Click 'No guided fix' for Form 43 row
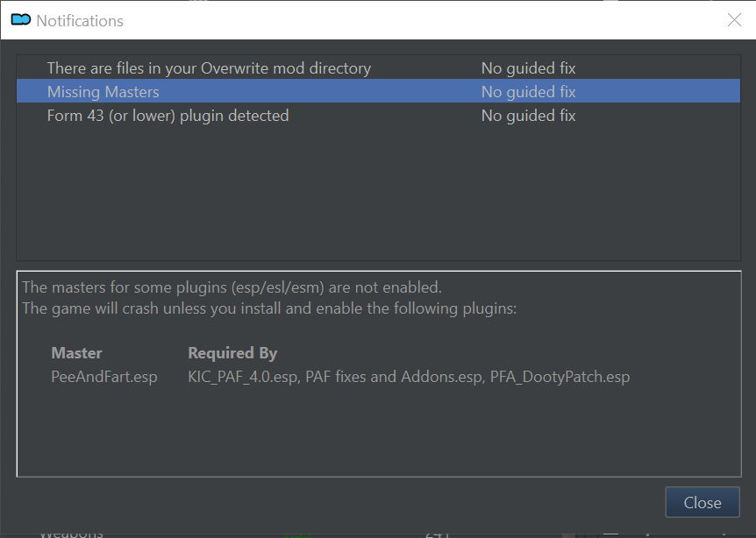Image resolution: width=756 pixels, height=538 pixels. [x=529, y=115]
